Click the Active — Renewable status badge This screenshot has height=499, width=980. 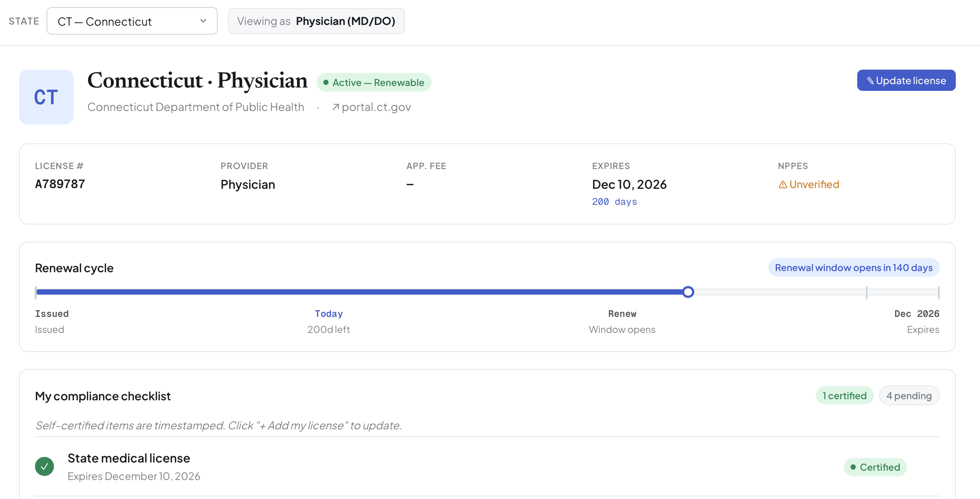point(374,82)
